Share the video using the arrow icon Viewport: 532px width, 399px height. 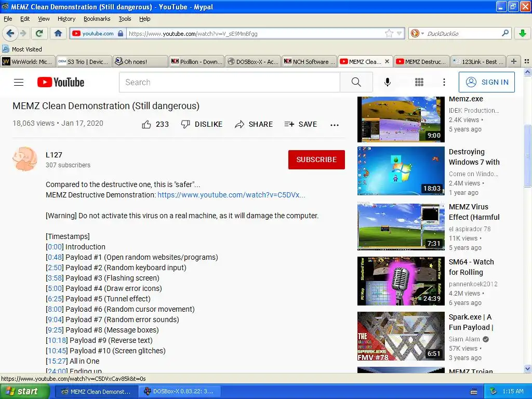[239, 124]
